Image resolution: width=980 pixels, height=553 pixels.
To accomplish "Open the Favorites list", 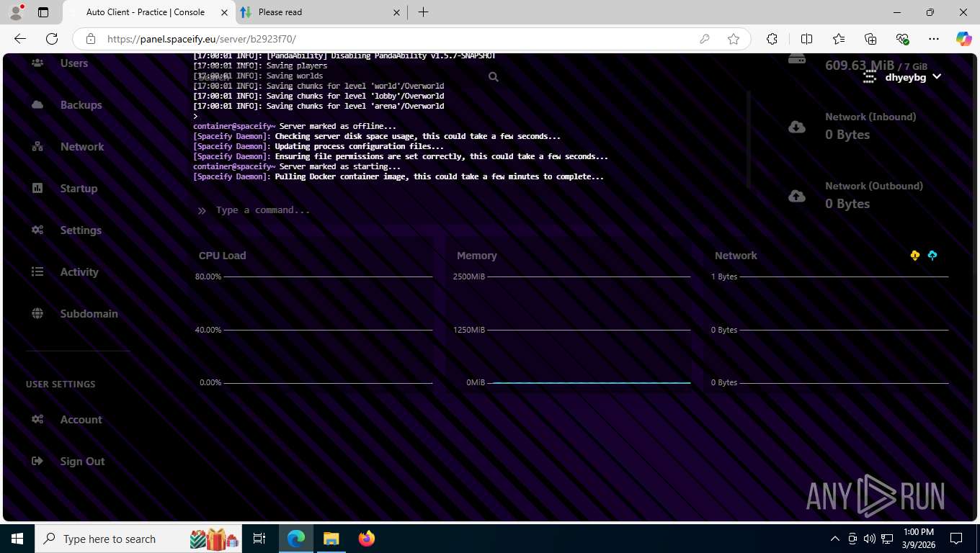I will click(839, 39).
